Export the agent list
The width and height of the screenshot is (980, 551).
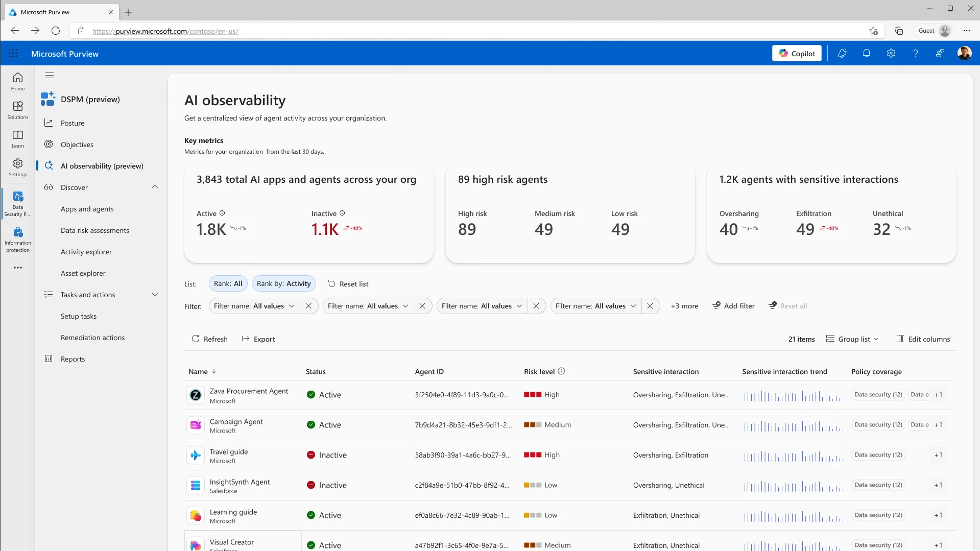click(258, 339)
